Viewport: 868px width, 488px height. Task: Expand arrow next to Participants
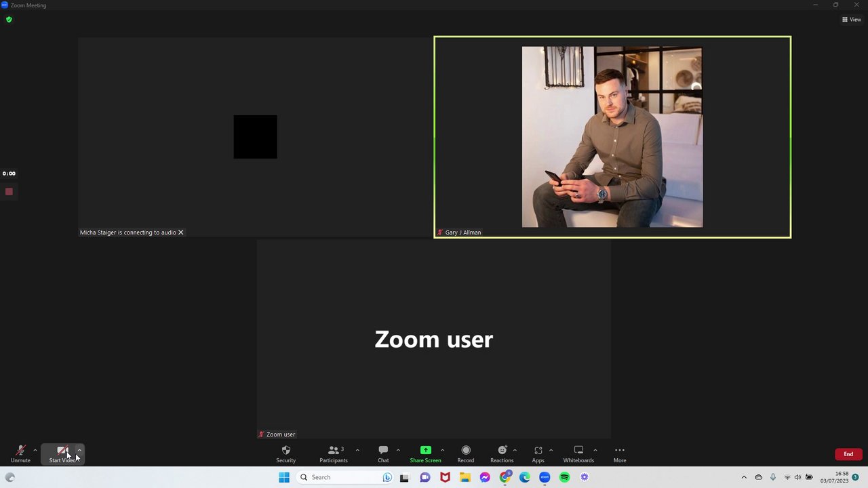(357, 450)
